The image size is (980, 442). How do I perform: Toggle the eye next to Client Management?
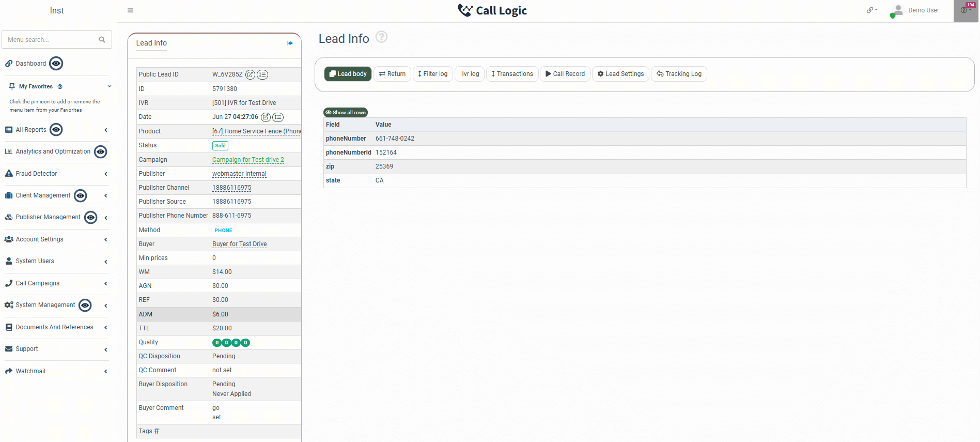tap(81, 196)
